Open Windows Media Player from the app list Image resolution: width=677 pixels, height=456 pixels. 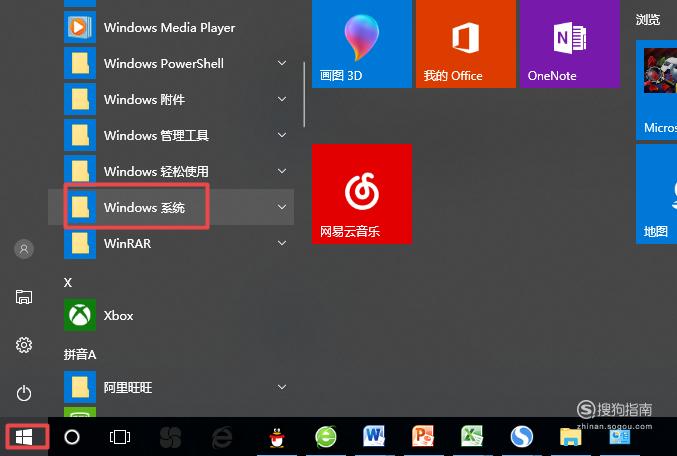click(x=171, y=28)
